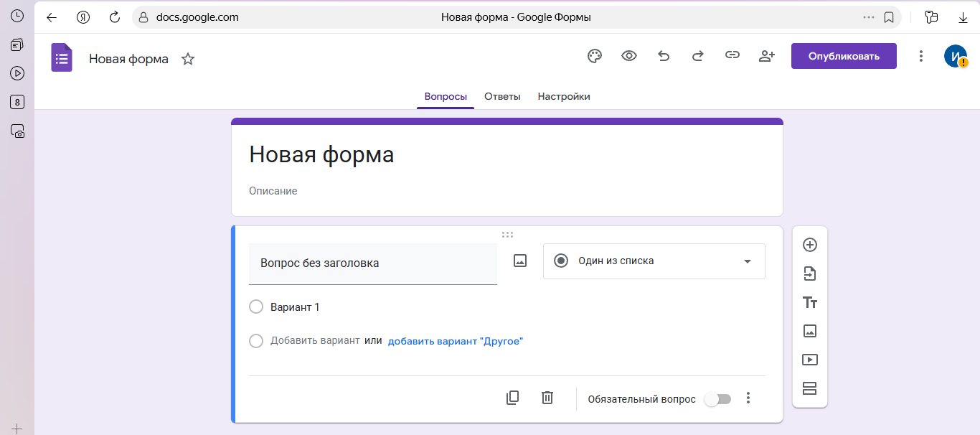Add a new question with the plus icon
This screenshot has height=435, width=980.
pyautogui.click(x=810, y=245)
